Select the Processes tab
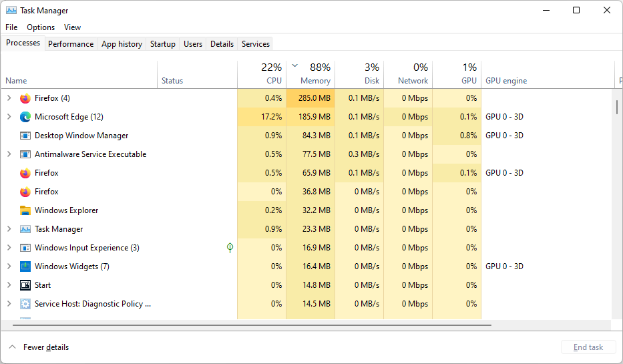The height and width of the screenshot is (364, 623). tap(23, 43)
